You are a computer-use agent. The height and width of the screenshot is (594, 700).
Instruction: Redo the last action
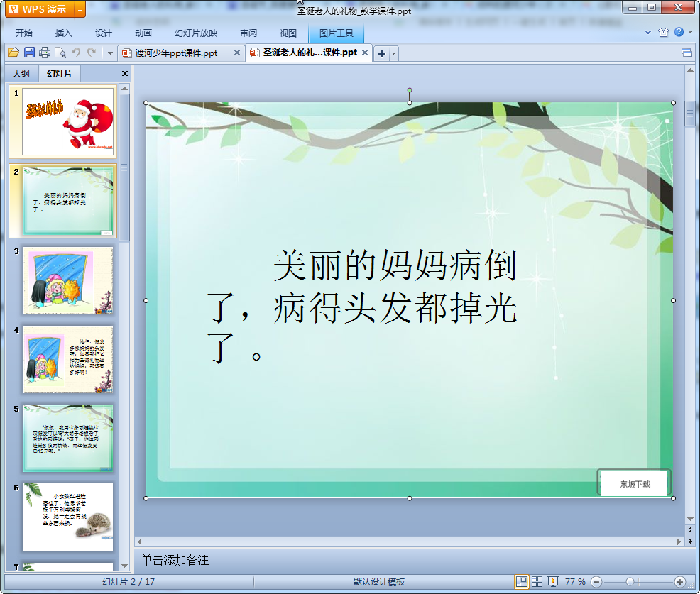coord(92,53)
